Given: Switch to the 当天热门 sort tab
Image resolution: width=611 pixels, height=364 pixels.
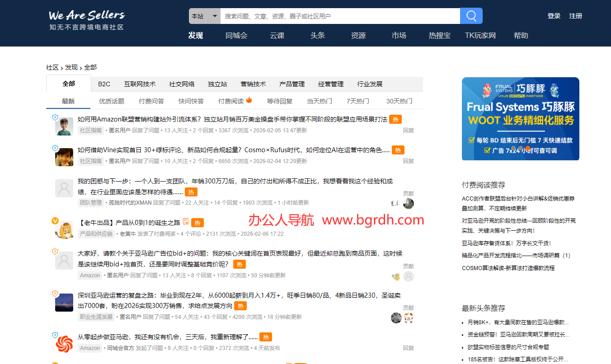Looking at the screenshot, I should point(320,101).
